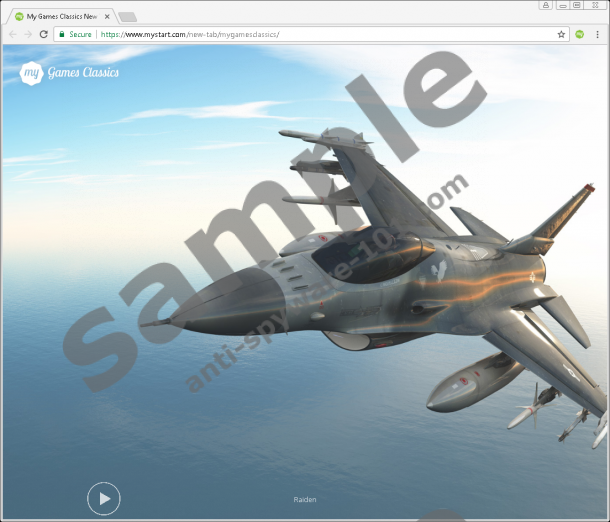Image resolution: width=610 pixels, height=522 pixels.
Task: Close the Chrome browser window
Action: coord(596,5)
